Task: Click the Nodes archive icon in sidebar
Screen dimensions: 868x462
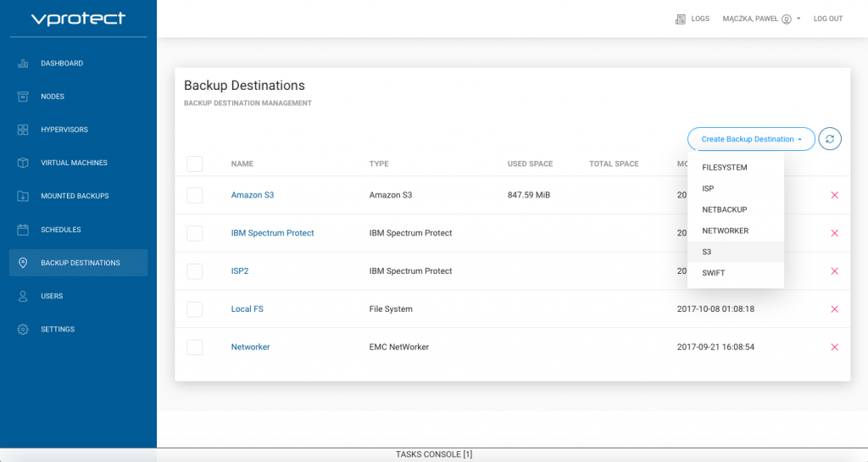Action: point(23,97)
